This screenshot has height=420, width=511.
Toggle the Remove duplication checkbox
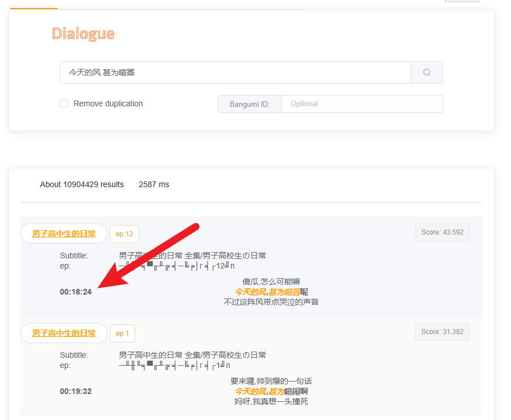(x=64, y=103)
